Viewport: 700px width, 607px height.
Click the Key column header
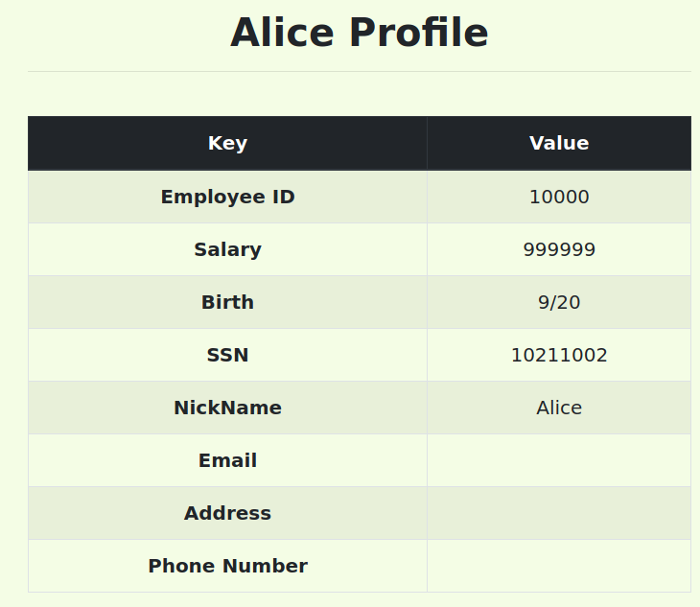[x=227, y=144]
